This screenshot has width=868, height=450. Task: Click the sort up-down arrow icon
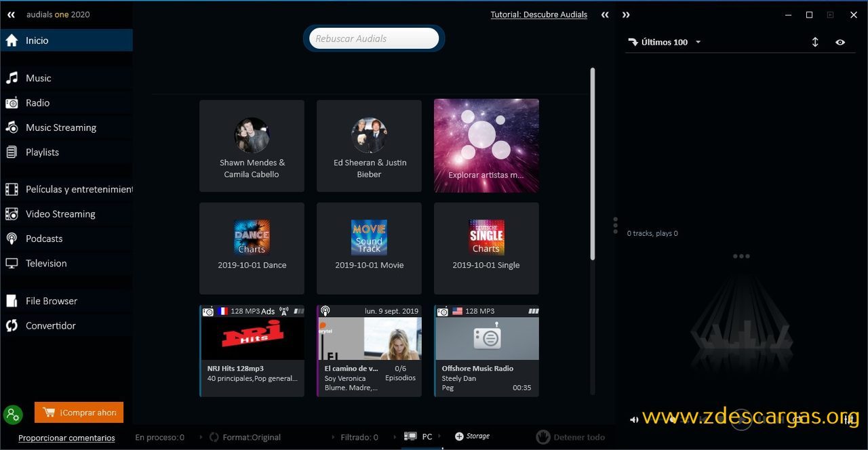815,42
